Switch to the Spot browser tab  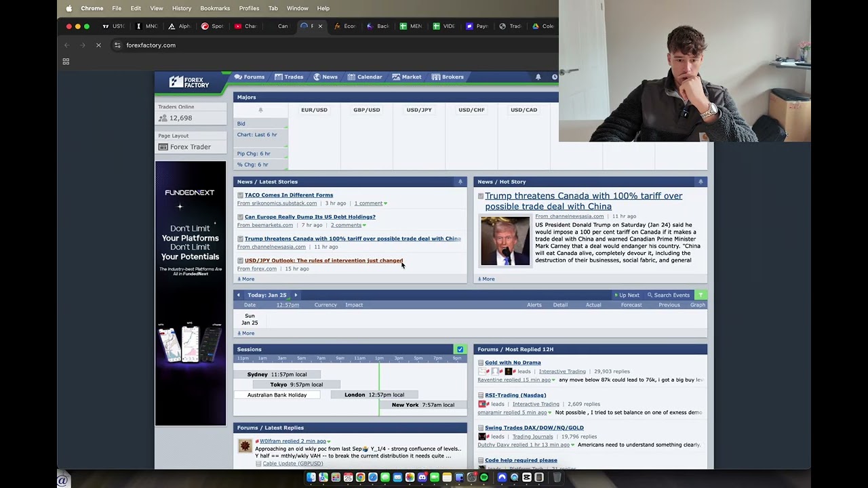coord(212,26)
